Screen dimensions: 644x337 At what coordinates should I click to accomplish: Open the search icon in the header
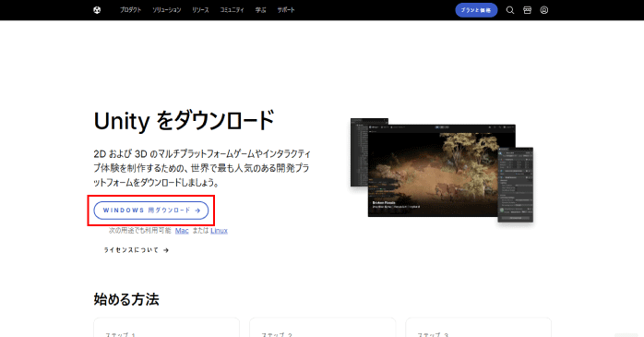point(509,10)
